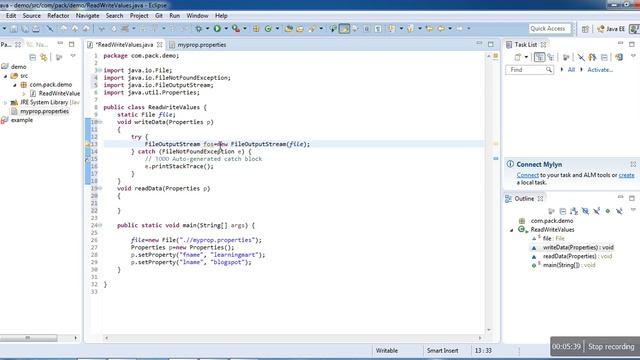Expand JRE System Library node

point(5,103)
